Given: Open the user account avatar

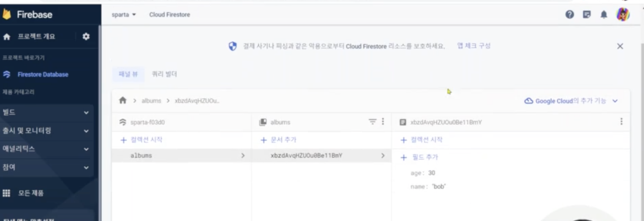Looking at the screenshot, I should pyautogui.click(x=623, y=15).
